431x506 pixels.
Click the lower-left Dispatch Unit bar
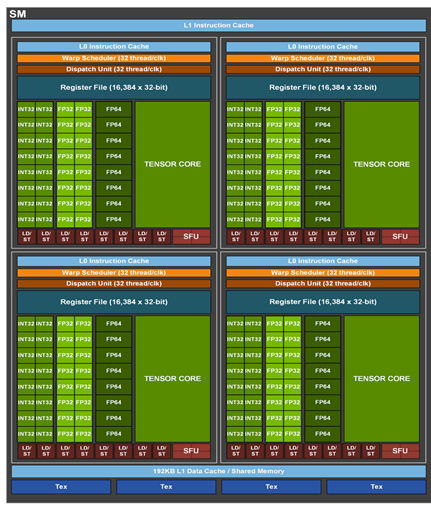click(114, 284)
